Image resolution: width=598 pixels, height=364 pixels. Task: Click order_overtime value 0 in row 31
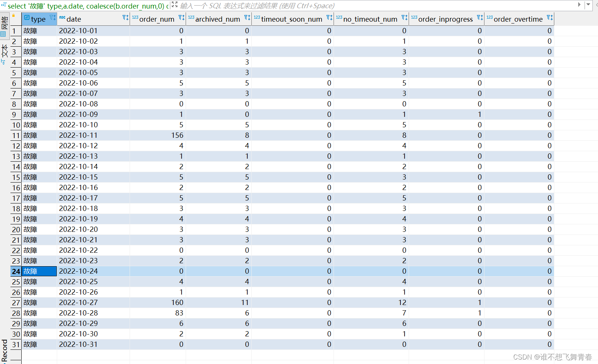pyautogui.click(x=519, y=344)
